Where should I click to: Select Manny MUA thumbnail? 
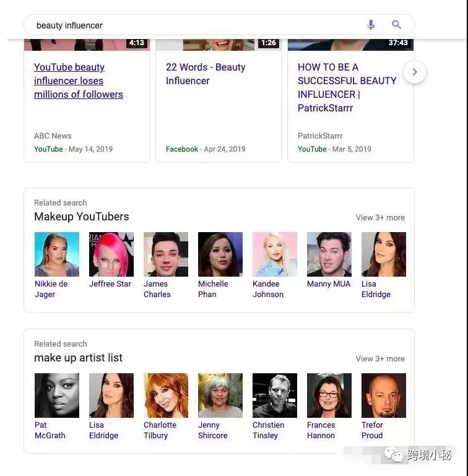329,254
